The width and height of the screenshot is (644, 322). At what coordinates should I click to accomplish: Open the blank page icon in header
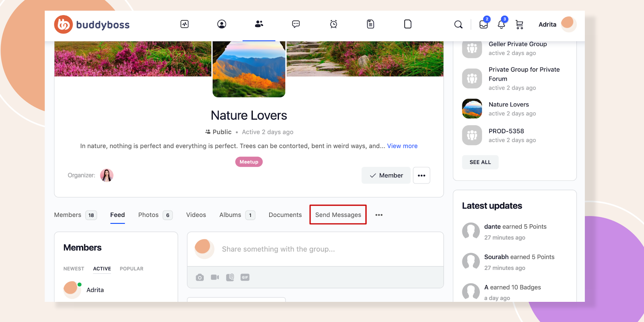tap(408, 24)
